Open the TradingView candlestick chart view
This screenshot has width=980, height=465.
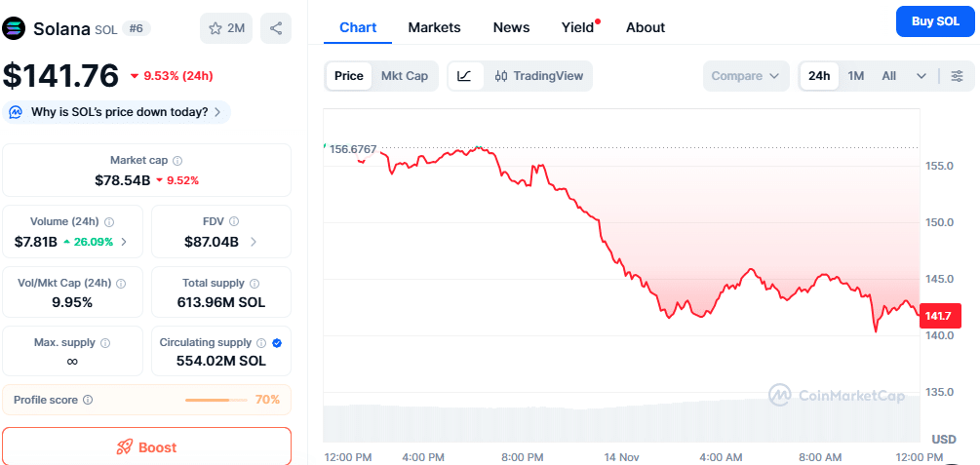point(538,76)
